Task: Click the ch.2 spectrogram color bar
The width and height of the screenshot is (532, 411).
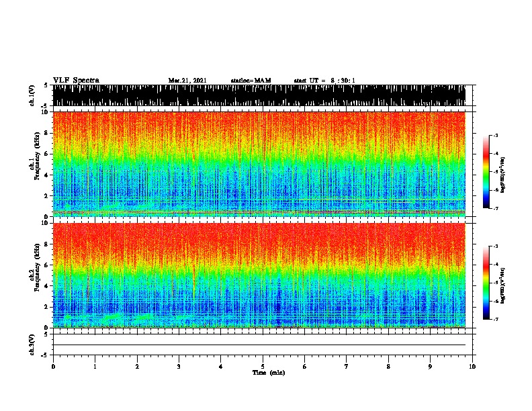Action: click(486, 283)
